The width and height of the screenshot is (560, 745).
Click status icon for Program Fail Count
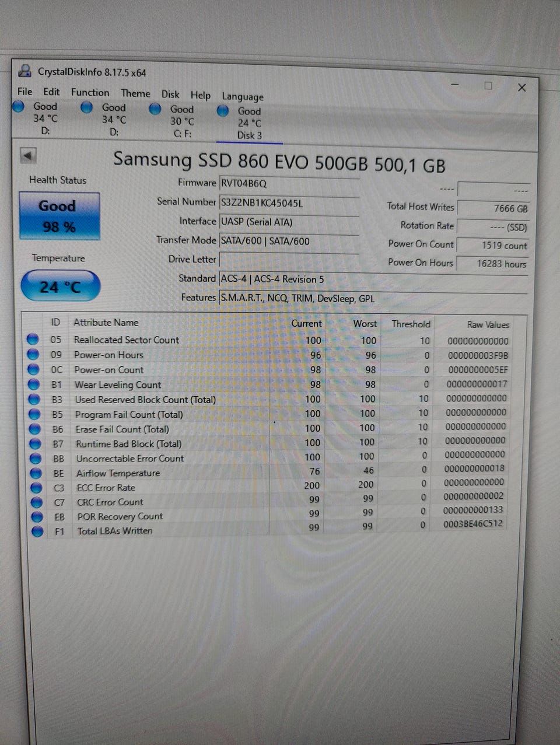(35, 414)
